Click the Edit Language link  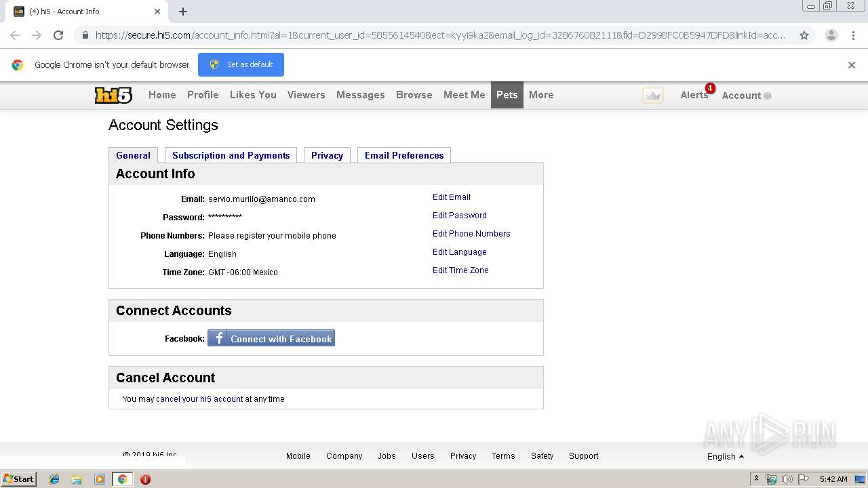[460, 252]
